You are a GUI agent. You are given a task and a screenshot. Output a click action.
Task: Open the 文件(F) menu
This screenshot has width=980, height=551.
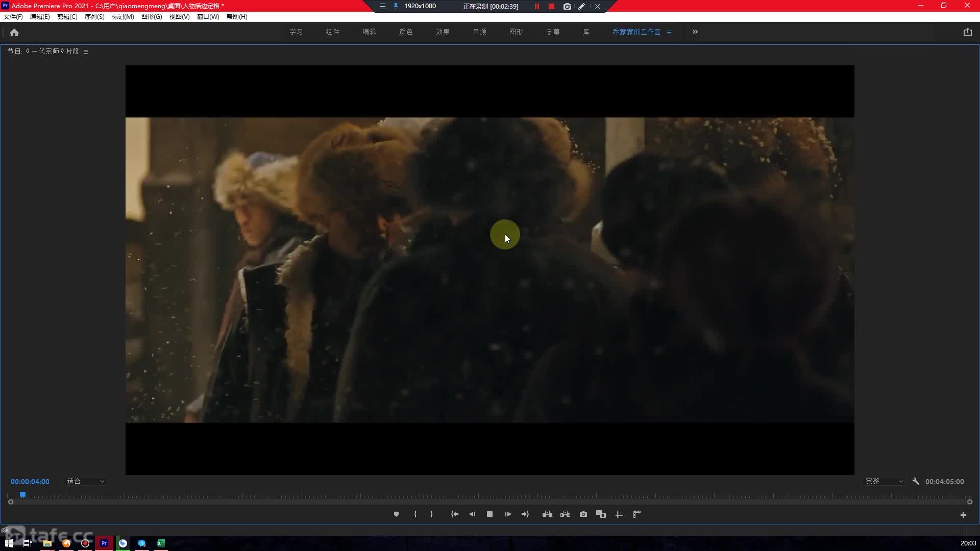[13, 17]
